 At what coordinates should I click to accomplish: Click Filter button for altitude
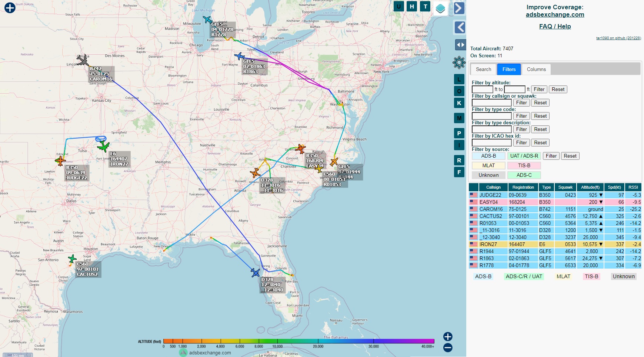[x=539, y=90]
